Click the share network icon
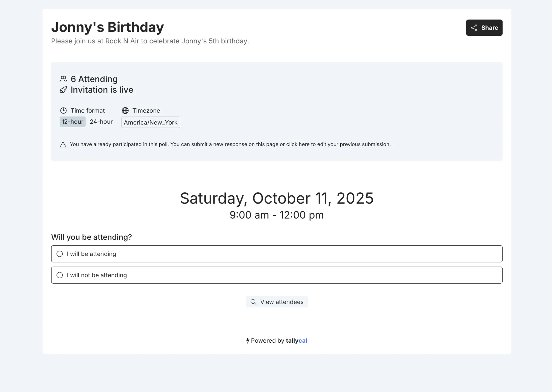Image resolution: width=552 pixels, height=392 pixels. click(474, 28)
